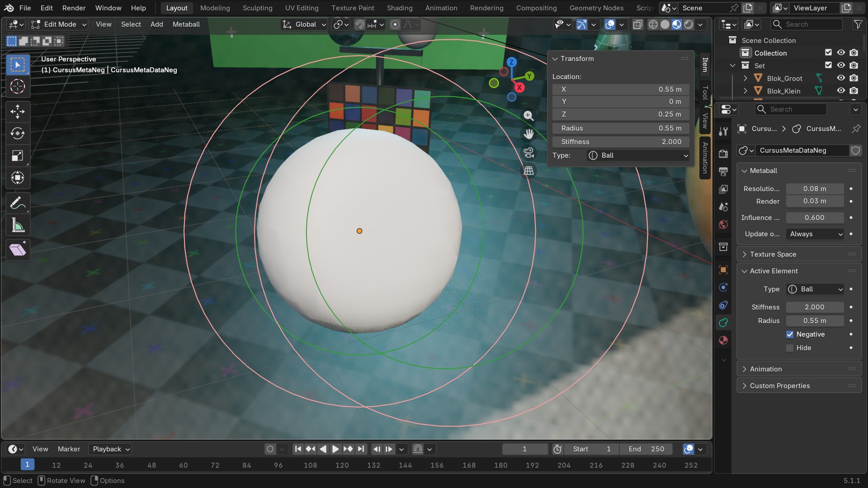This screenshot has width=868, height=488.
Task: Click the End frame field
Action: click(x=646, y=449)
